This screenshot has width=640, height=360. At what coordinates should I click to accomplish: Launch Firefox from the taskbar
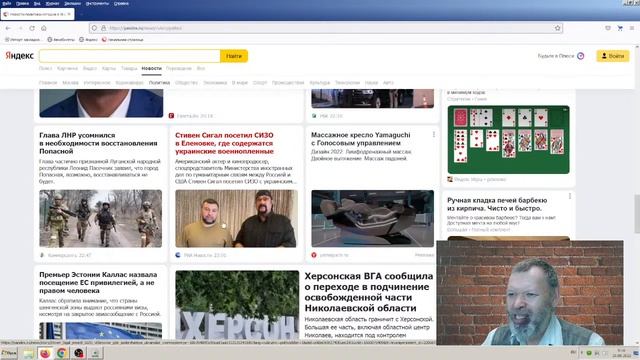[45, 353]
